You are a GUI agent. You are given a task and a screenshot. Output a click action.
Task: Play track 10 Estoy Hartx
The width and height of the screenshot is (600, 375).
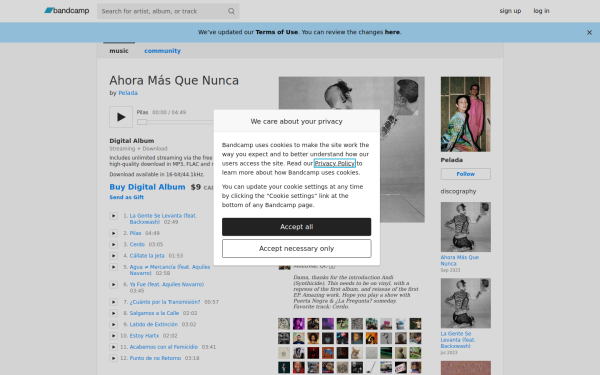point(113,336)
